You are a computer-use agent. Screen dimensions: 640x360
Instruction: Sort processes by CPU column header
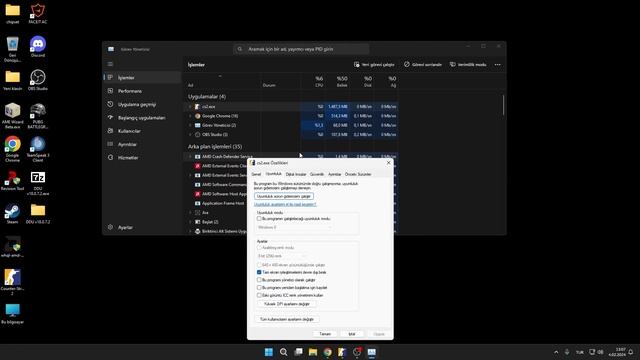(x=312, y=81)
